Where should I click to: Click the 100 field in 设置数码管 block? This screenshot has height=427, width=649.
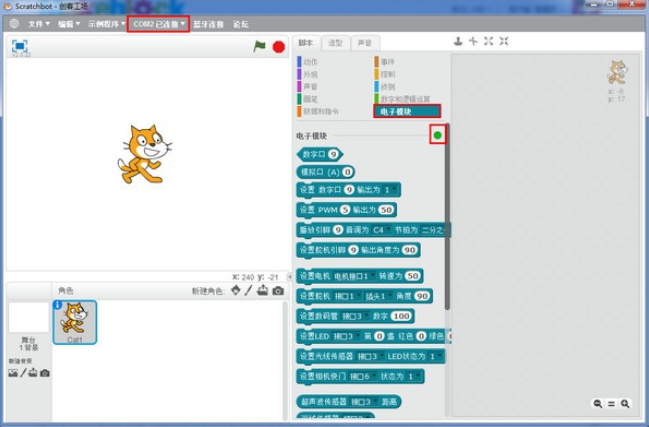pyautogui.click(x=401, y=316)
